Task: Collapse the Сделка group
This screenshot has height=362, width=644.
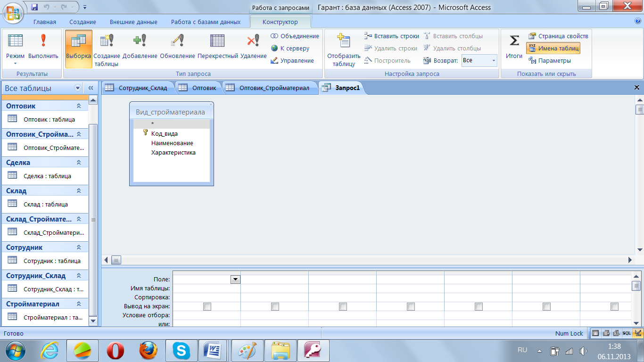Action: click(79, 163)
